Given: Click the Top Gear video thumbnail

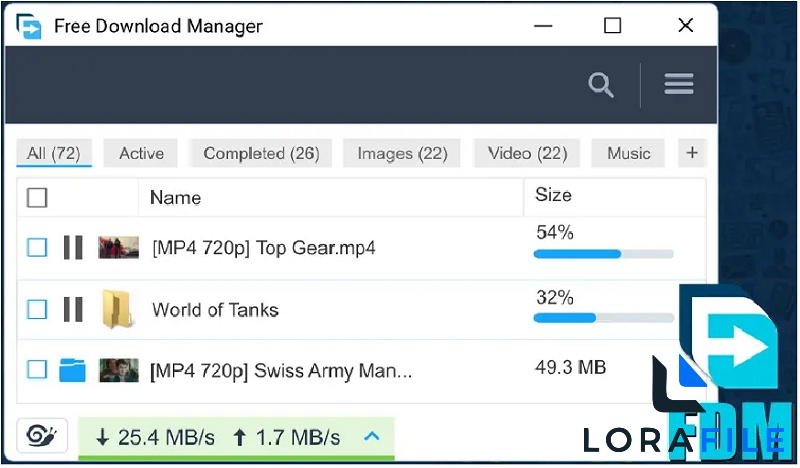Looking at the screenshot, I should (118, 248).
